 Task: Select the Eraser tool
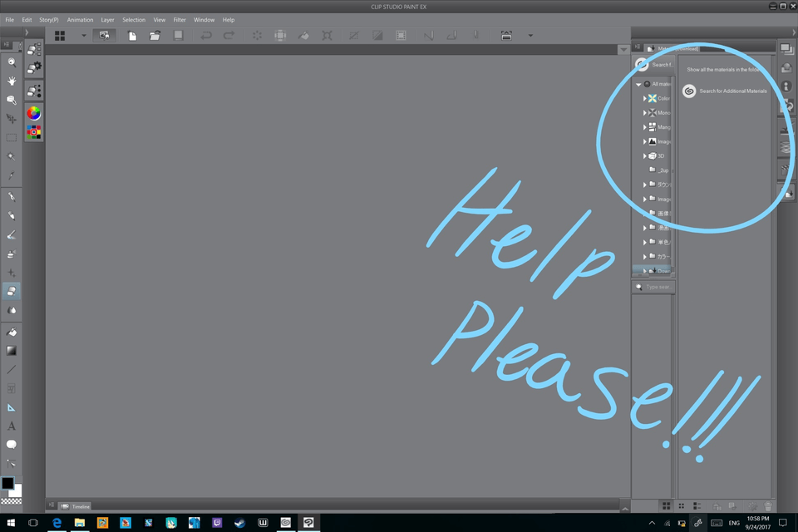tap(12, 291)
